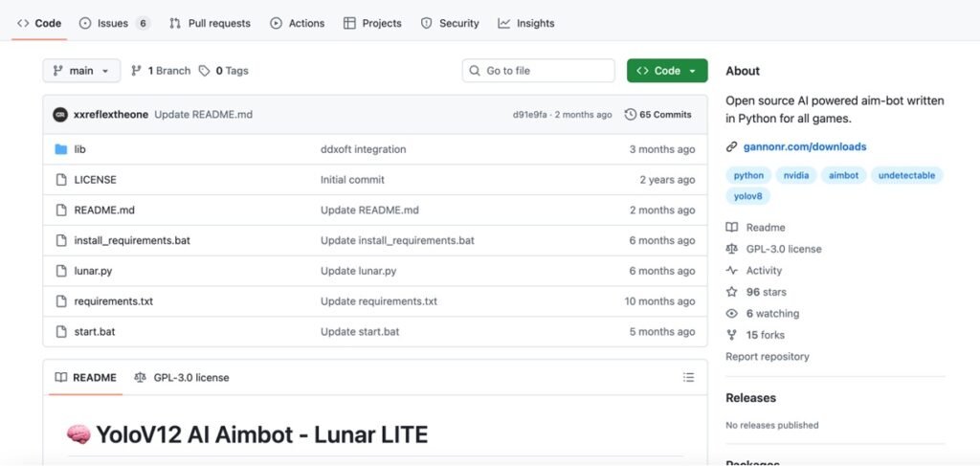The height and width of the screenshot is (466, 980).
Task: Select the GPL-3.0 license tab
Action: [x=182, y=378]
